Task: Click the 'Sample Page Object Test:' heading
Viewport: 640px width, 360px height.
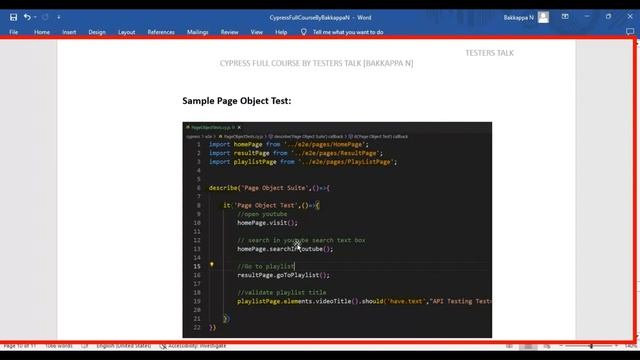Action: (237, 101)
